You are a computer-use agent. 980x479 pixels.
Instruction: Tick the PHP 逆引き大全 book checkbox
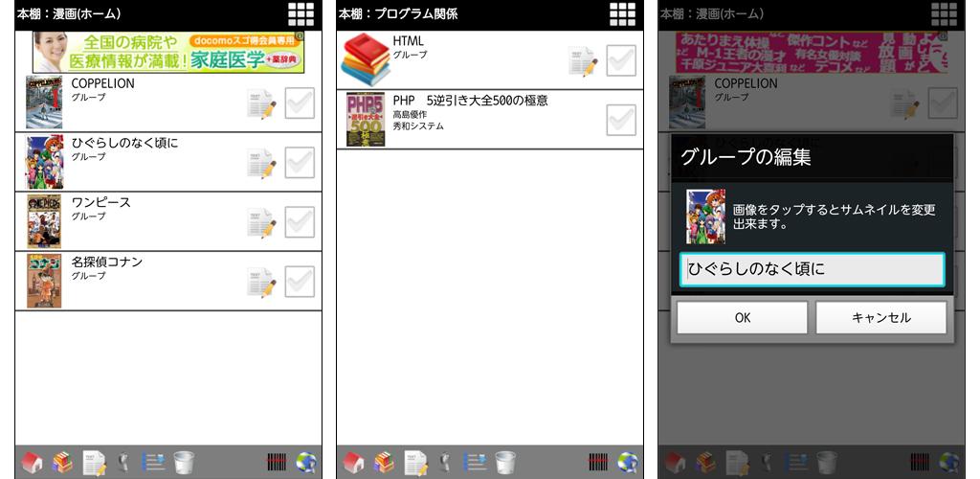click(x=621, y=120)
